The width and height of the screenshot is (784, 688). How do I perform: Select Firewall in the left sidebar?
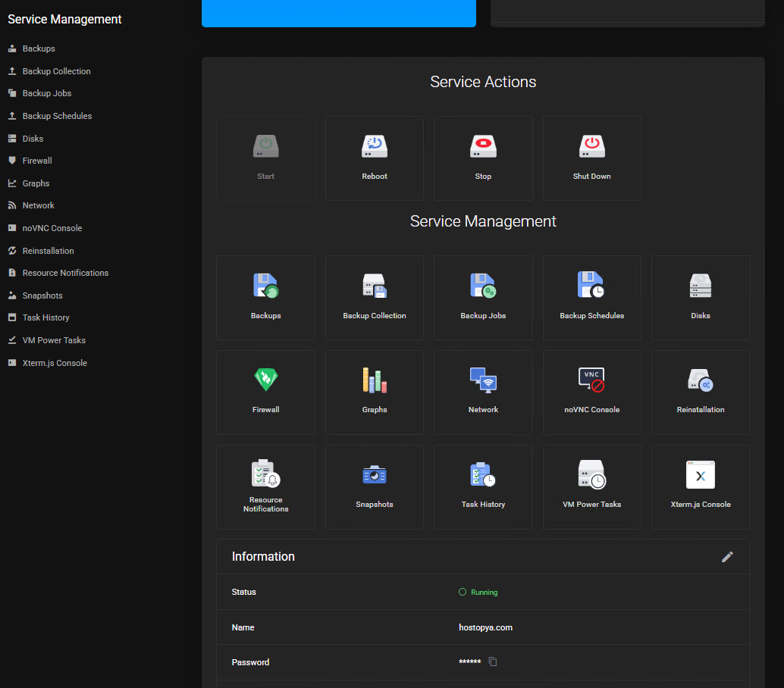[x=30, y=161]
